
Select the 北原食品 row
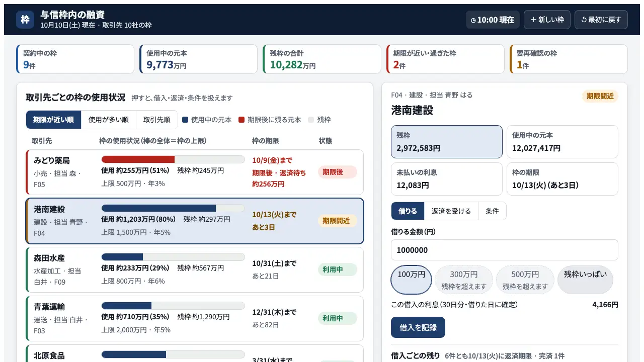coord(195,353)
